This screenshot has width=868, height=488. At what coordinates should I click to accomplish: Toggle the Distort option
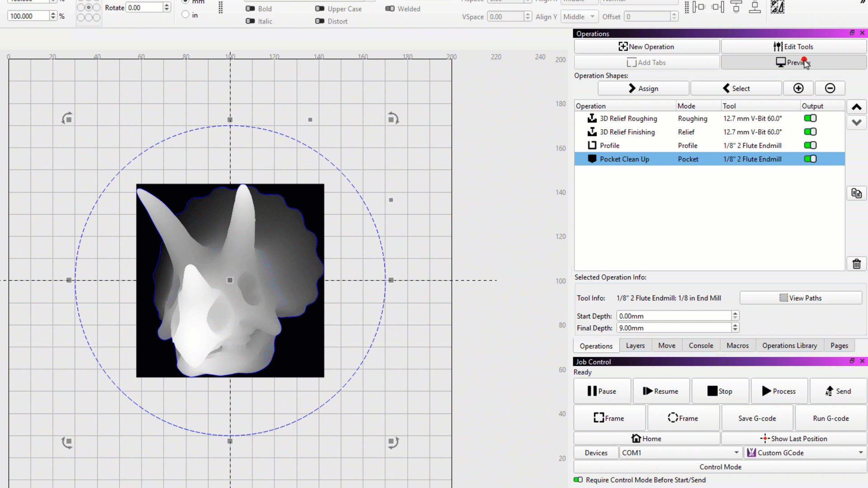click(320, 21)
